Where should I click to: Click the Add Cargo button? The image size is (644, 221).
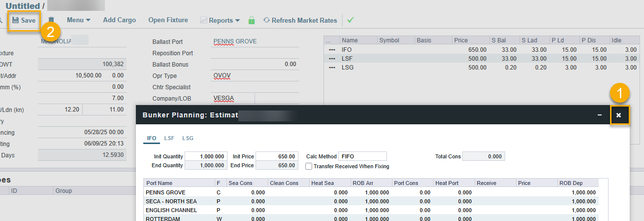(x=120, y=20)
